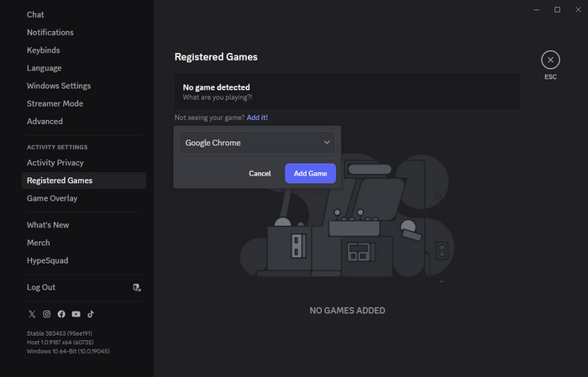Open Discord's Instagram social link
The width and height of the screenshot is (588, 377).
pyautogui.click(x=46, y=314)
